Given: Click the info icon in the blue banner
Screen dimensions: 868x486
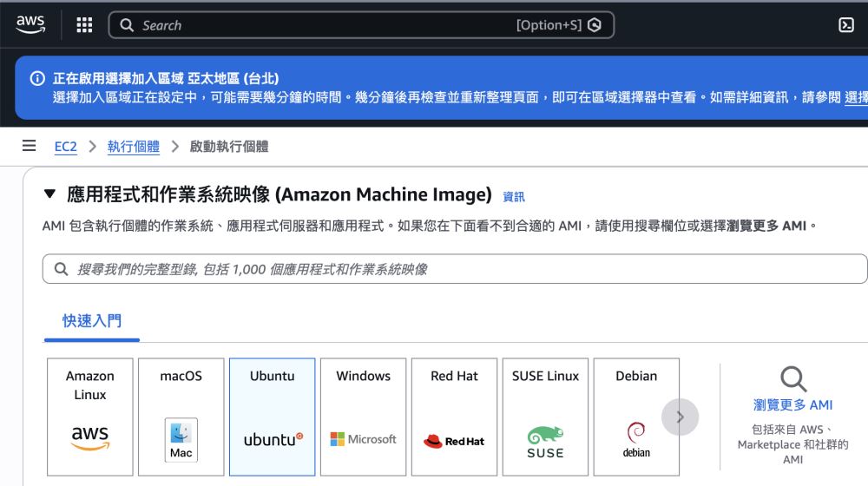Looking at the screenshot, I should pyautogui.click(x=37, y=79).
